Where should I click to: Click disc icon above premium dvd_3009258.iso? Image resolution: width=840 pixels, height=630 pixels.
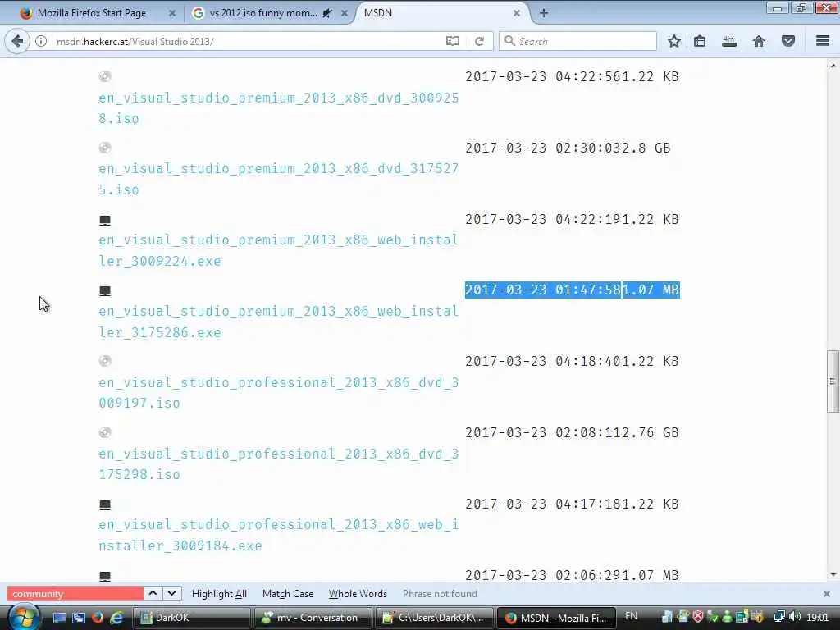[x=105, y=76]
